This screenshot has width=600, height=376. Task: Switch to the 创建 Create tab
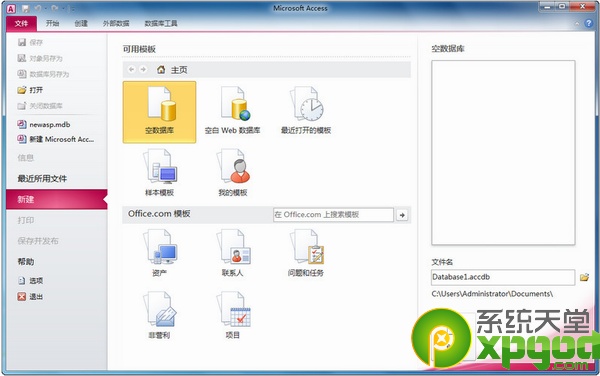click(x=81, y=23)
